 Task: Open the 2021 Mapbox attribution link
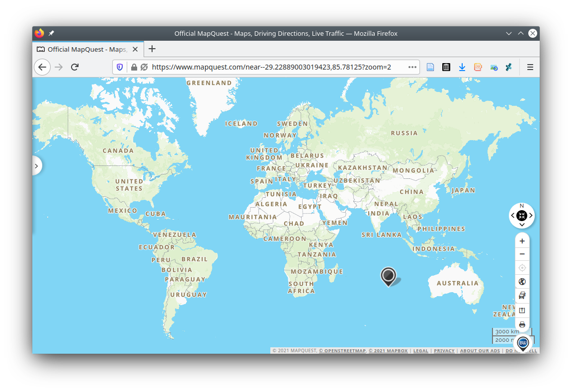(x=388, y=351)
